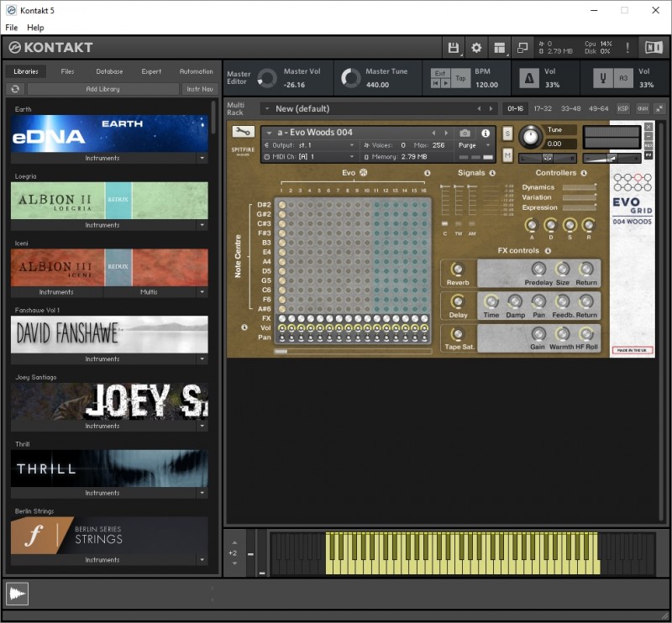The height and width of the screenshot is (623, 672).
Task: Open eDNA Earth Instruments dropdown arrow
Action: click(x=202, y=158)
